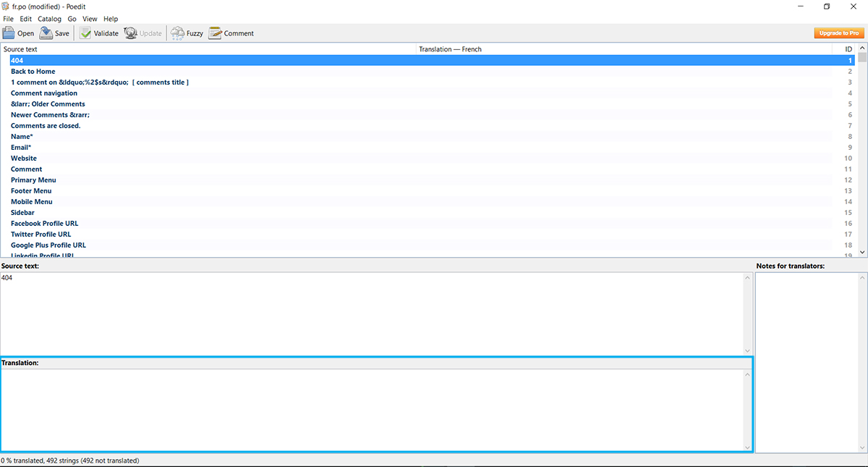Run Validate on the translations
Screen dimensions: 868x467
[98, 33]
